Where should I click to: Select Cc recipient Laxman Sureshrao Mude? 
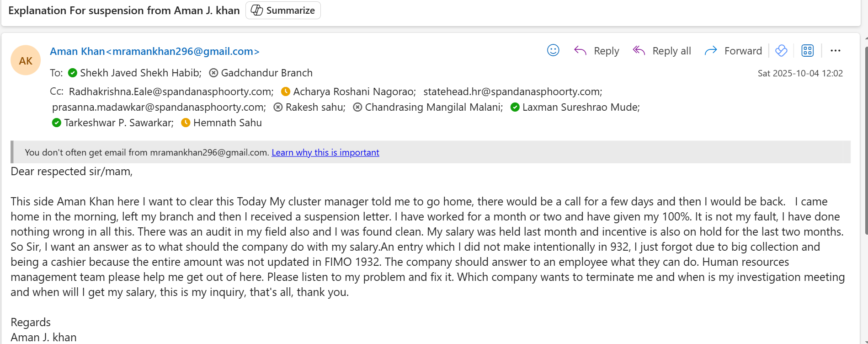(x=580, y=107)
